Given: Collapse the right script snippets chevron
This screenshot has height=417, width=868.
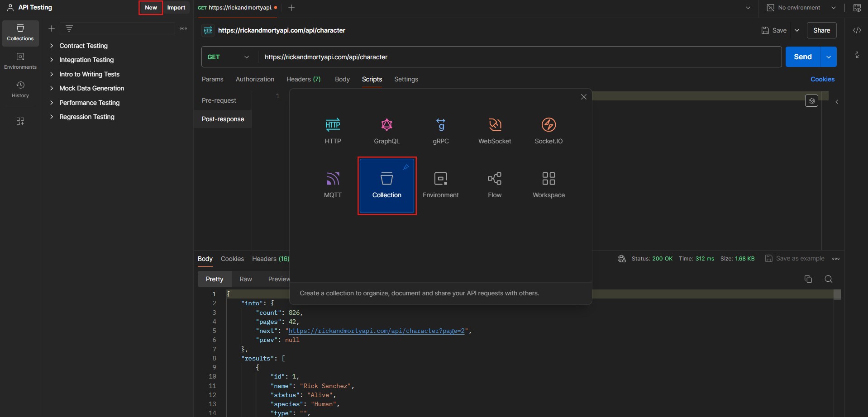Looking at the screenshot, I should click(x=837, y=102).
